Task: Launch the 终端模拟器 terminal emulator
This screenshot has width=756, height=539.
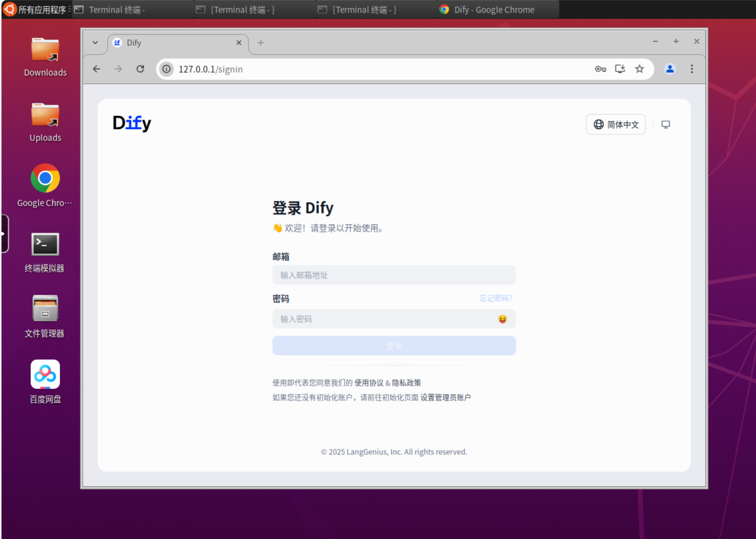Action: pos(45,252)
